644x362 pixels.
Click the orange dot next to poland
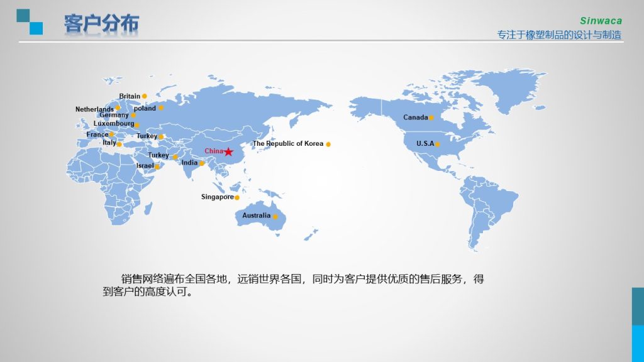(161, 107)
